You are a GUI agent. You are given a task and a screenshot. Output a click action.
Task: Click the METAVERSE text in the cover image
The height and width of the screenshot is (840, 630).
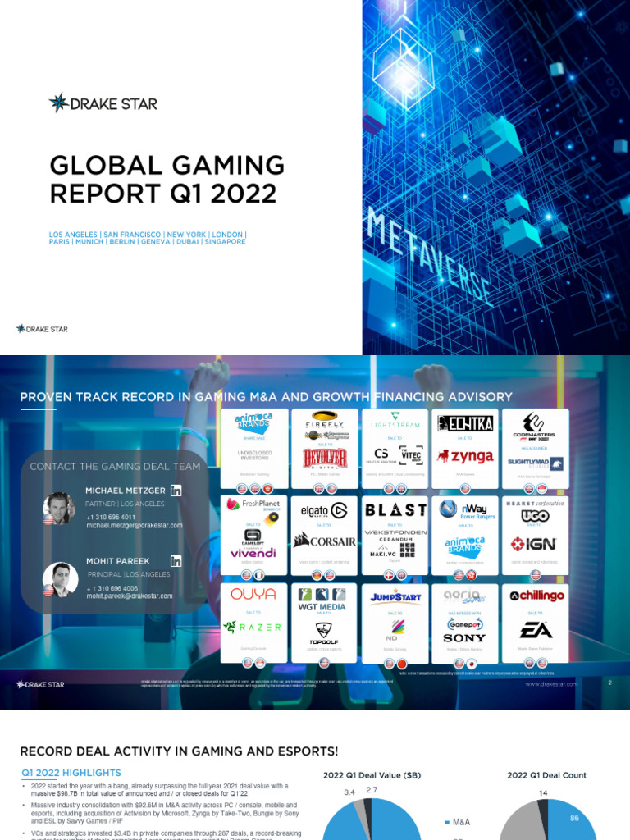pyautogui.click(x=428, y=257)
